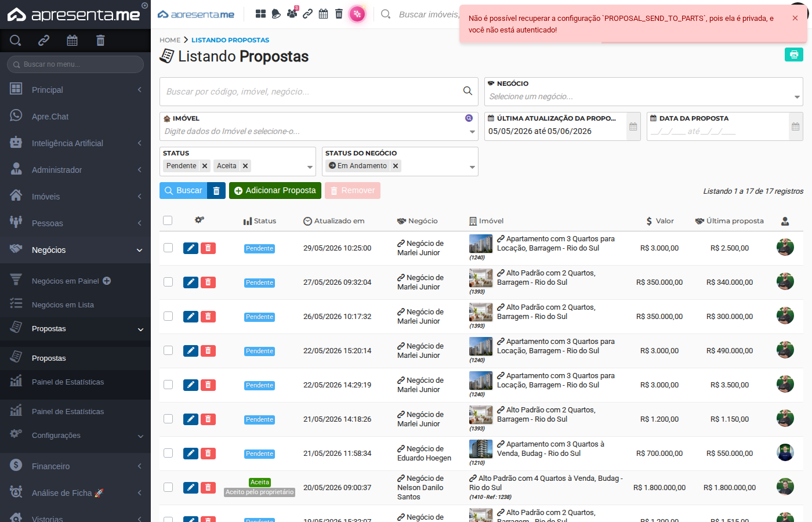Image resolution: width=812 pixels, height=522 pixels.
Task: Remove the Pendente status filter tag
Action: pos(205,166)
